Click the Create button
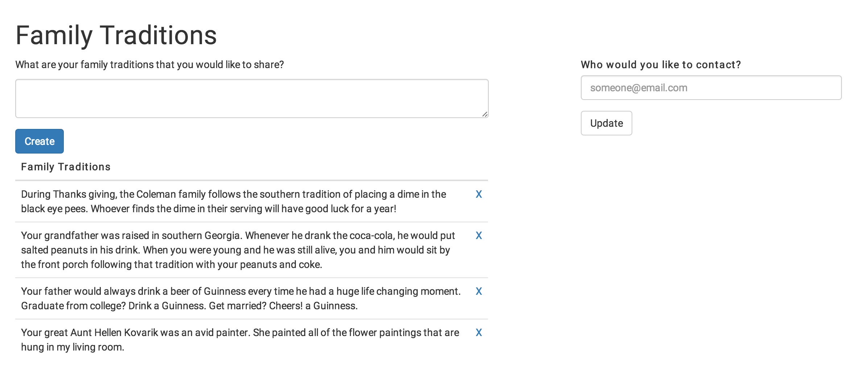 [x=40, y=141]
